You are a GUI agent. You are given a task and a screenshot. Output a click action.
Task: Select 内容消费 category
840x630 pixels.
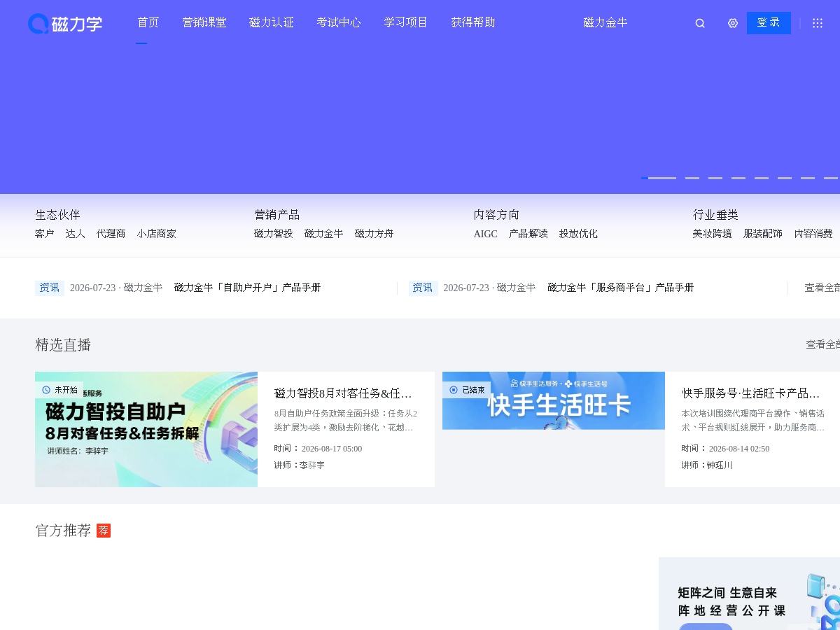point(813,234)
